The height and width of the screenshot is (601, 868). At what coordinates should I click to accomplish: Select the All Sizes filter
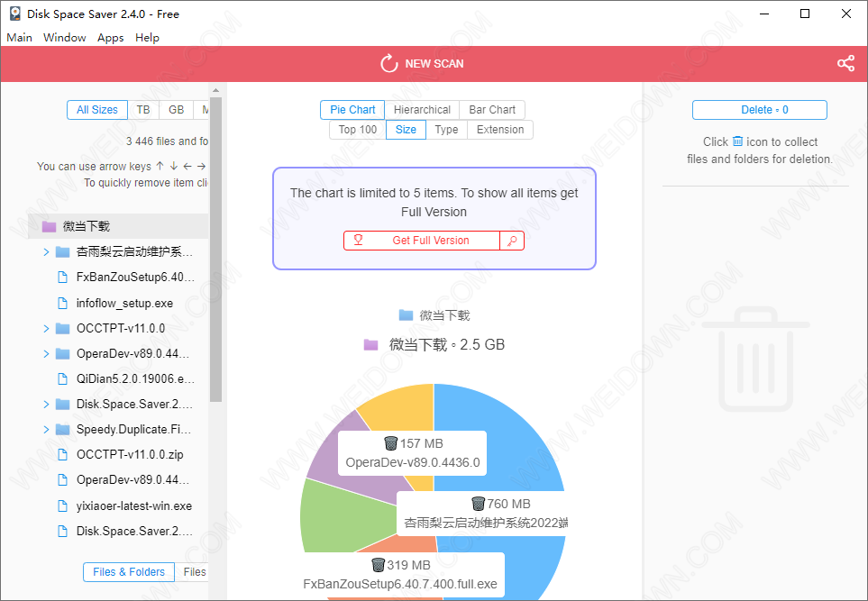coord(96,110)
